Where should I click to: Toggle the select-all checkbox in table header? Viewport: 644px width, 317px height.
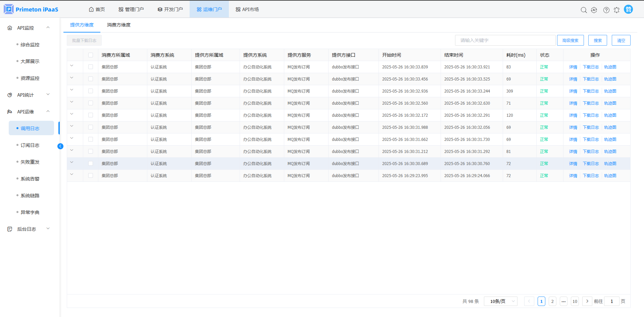[91, 55]
